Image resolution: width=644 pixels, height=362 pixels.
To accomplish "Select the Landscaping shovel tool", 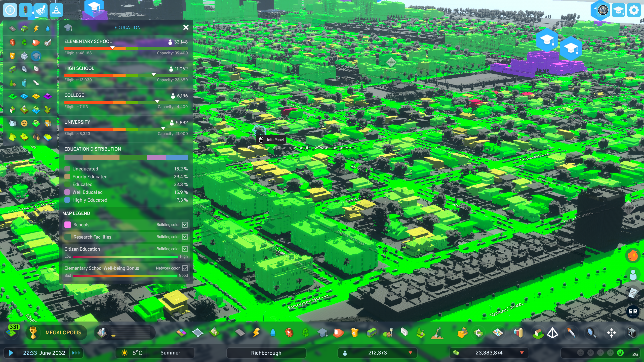I will [437, 333].
